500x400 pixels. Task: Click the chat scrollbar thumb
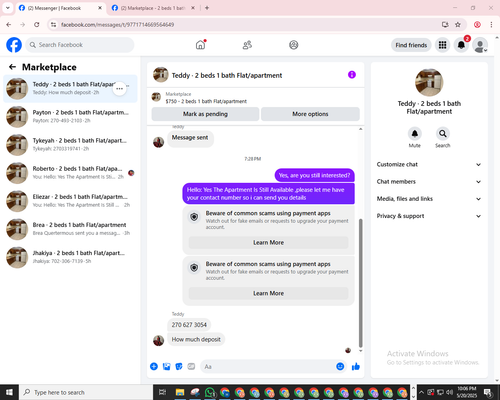click(x=360, y=283)
